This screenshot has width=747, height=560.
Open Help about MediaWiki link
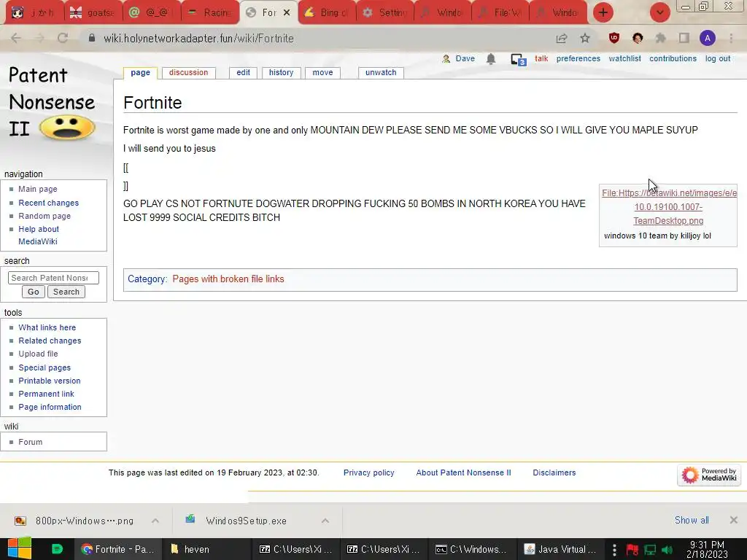(x=39, y=236)
